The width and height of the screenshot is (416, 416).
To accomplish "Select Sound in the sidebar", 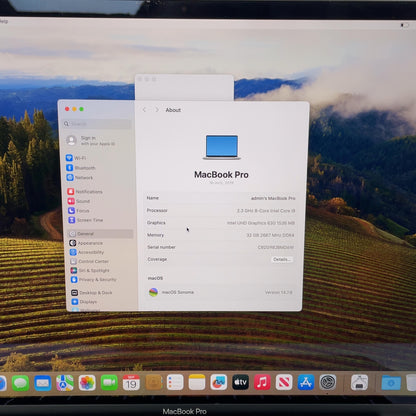I will (79, 201).
